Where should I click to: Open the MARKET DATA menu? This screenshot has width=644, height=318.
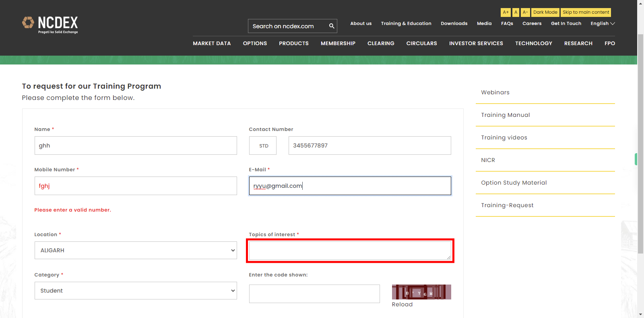212,43
